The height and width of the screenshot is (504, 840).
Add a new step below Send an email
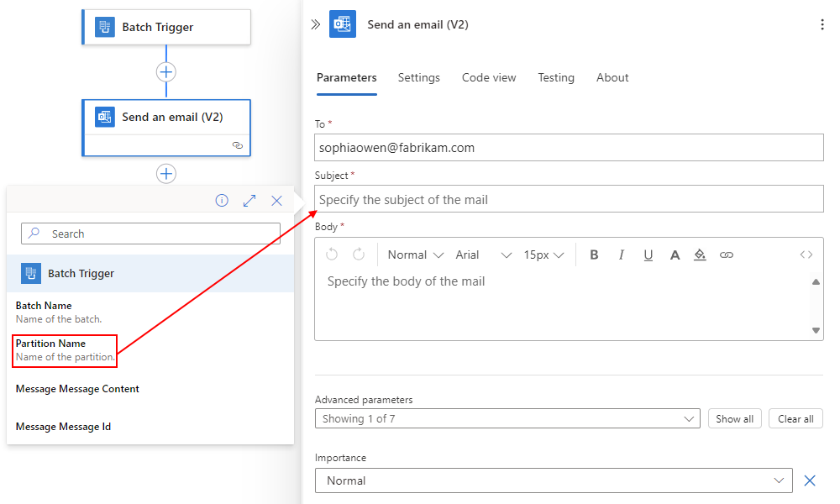pos(166,173)
